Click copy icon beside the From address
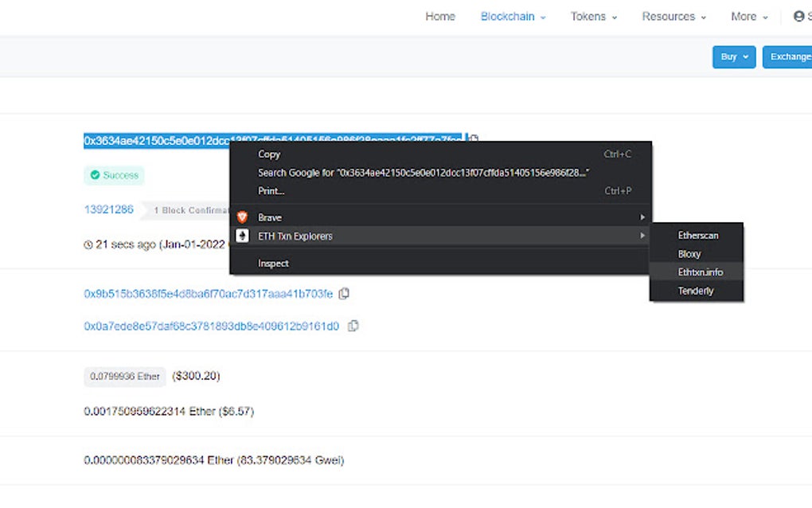 coord(344,293)
